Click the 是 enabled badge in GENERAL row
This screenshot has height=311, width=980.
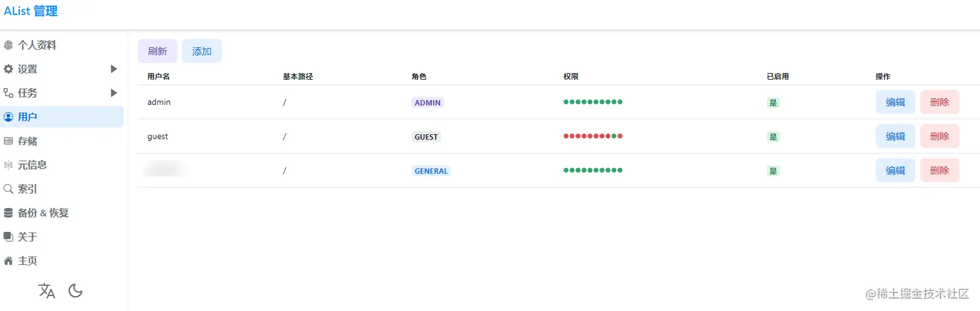[x=773, y=171]
